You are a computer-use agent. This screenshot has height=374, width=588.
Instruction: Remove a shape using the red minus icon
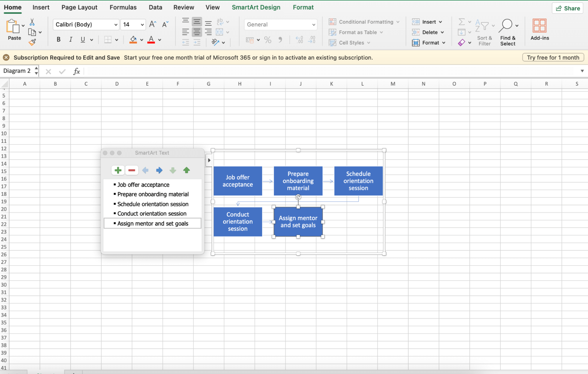pos(131,170)
